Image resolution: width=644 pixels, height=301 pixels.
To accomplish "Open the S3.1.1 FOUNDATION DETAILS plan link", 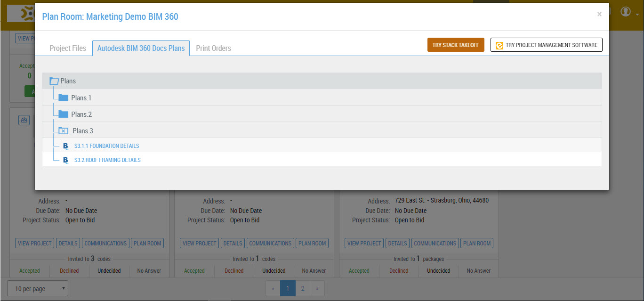I will [x=106, y=146].
